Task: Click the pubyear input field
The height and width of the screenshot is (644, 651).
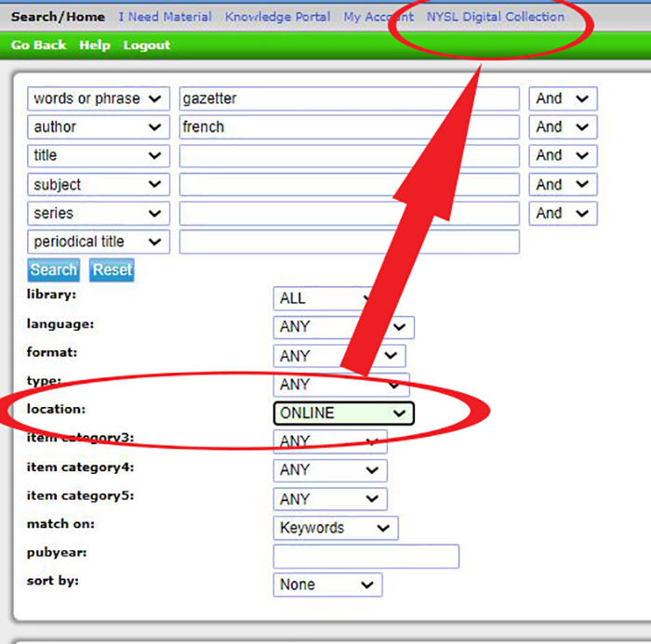Action: (x=365, y=557)
